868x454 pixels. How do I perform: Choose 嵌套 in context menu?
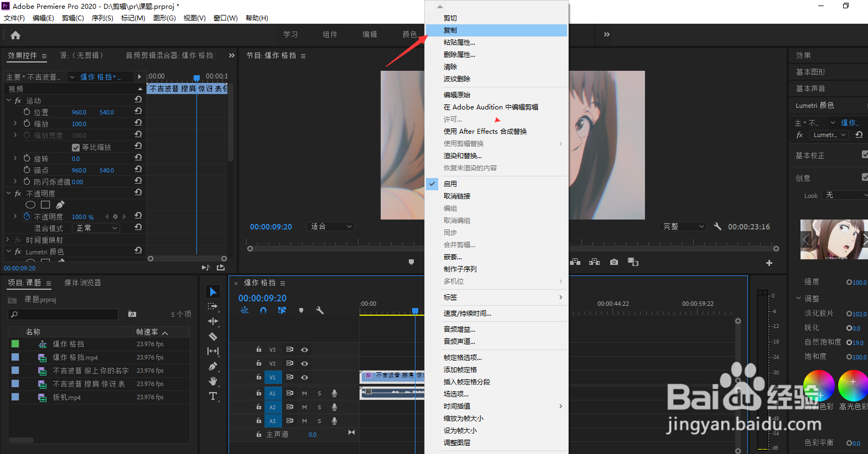pos(496,257)
